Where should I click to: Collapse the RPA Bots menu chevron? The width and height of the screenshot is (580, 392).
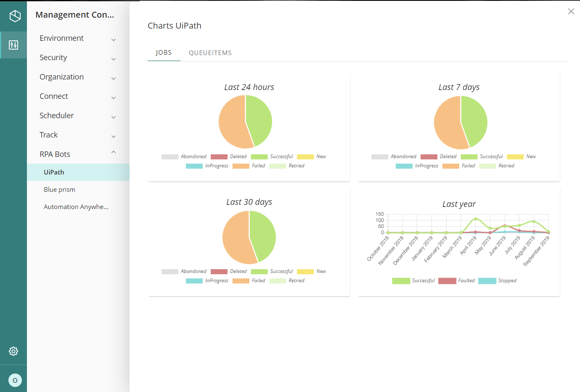114,152
